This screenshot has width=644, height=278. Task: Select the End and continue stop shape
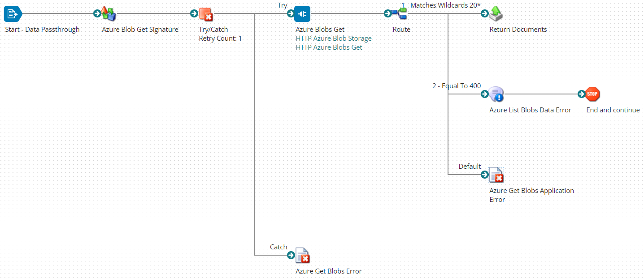click(592, 94)
